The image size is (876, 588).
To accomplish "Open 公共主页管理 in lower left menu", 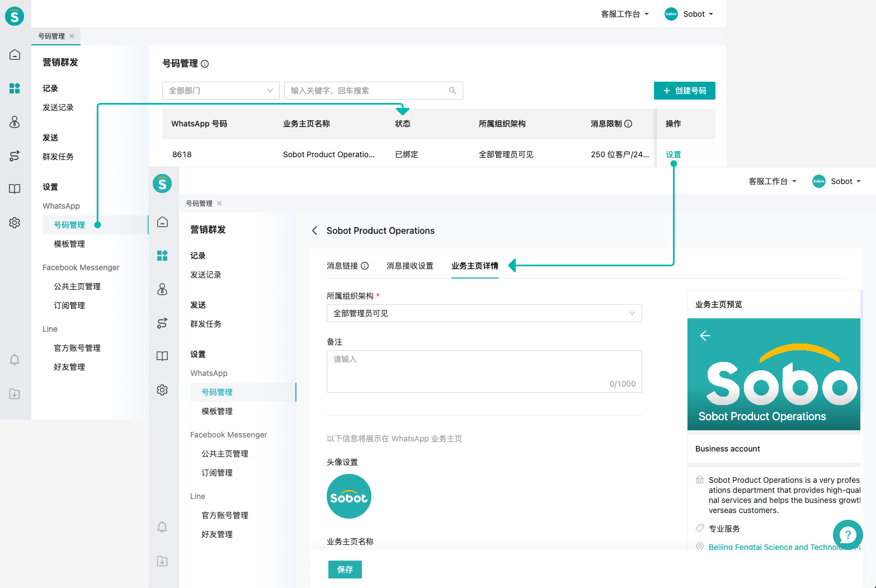I will (x=225, y=454).
